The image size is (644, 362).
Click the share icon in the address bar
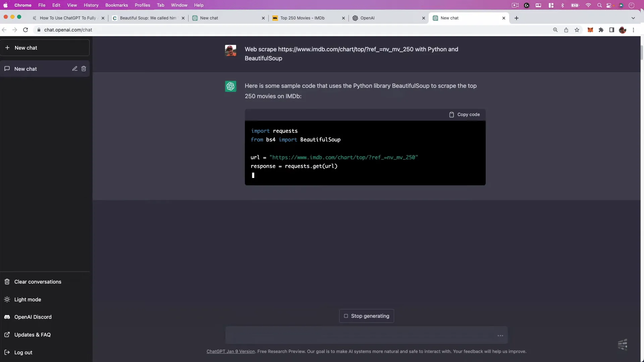pos(566,30)
